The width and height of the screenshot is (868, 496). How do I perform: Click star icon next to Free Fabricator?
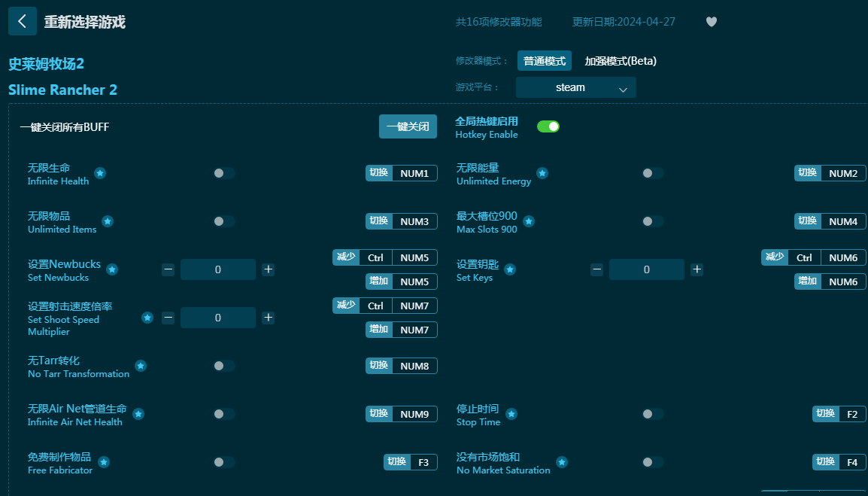click(x=104, y=462)
